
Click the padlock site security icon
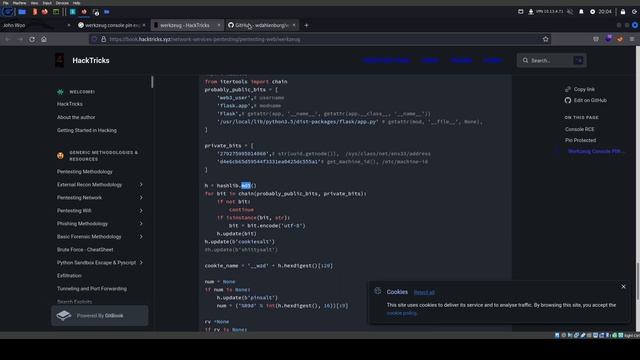[x=103, y=39]
